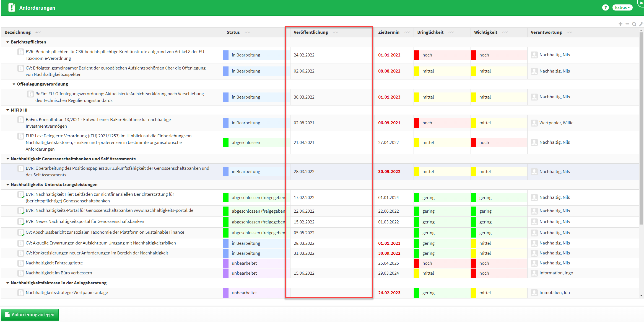Open the help question mark icon
Screen dimensions: 644x322
pos(605,7)
